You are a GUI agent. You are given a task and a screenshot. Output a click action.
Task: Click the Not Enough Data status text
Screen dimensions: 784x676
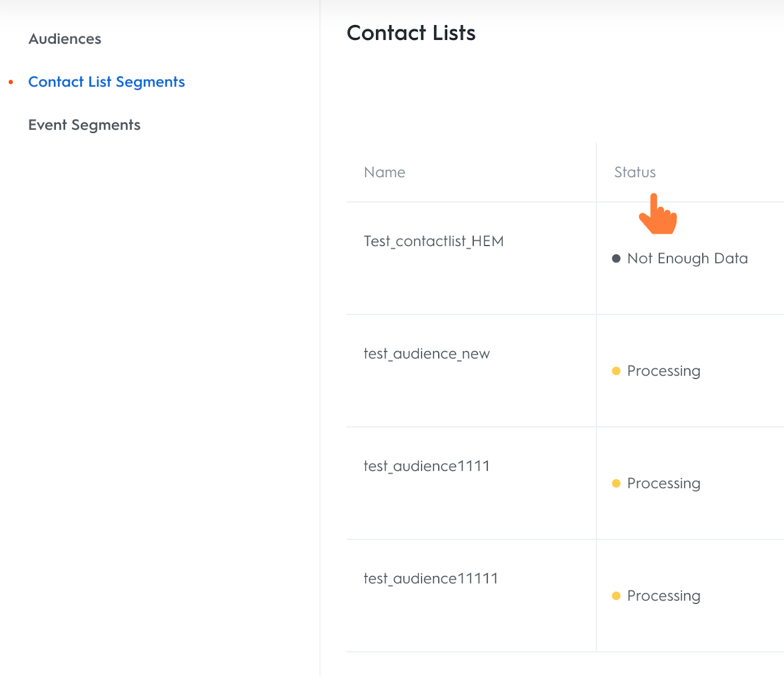click(x=687, y=259)
